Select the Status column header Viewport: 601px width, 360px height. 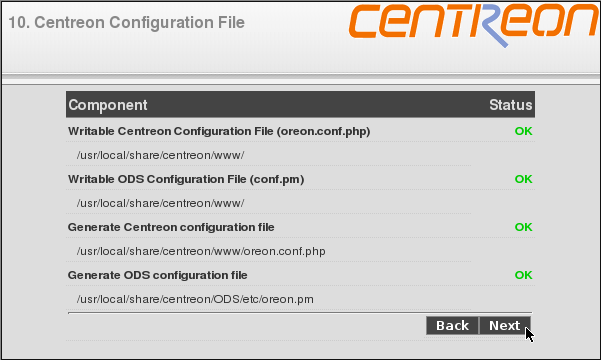click(511, 105)
